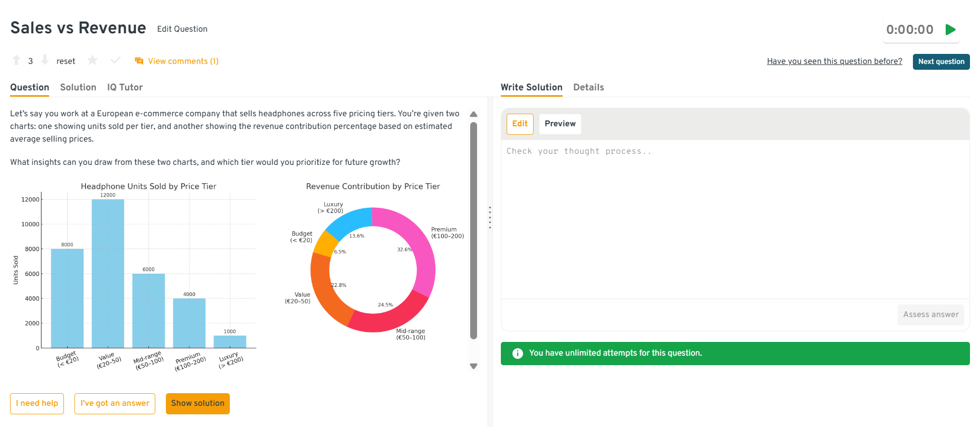
Task: Click the comments speech bubble icon
Action: [139, 61]
